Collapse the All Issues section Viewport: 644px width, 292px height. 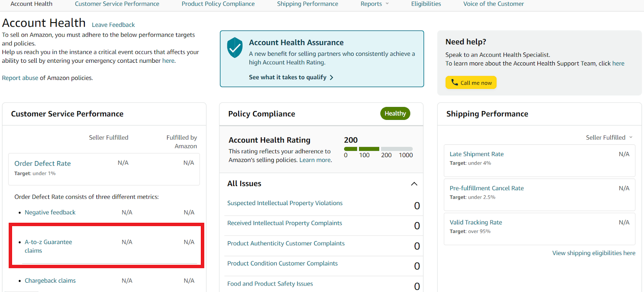[414, 184]
